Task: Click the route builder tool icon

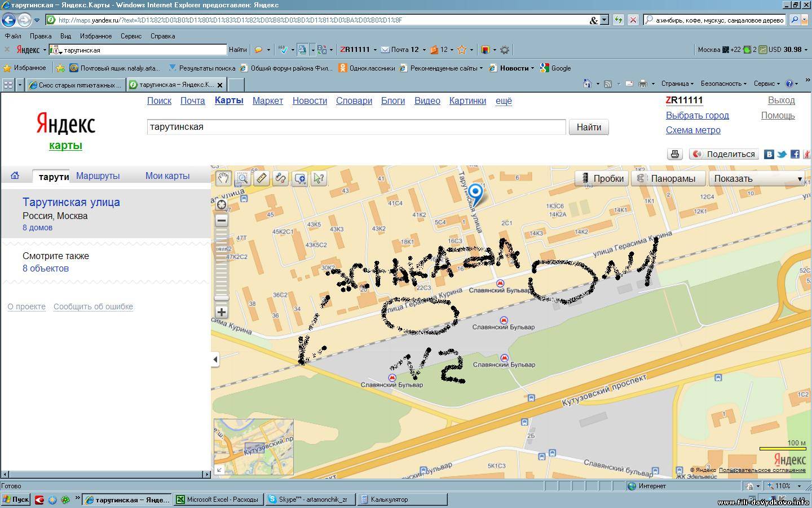Action: pyautogui.click(x=280, y=178)
